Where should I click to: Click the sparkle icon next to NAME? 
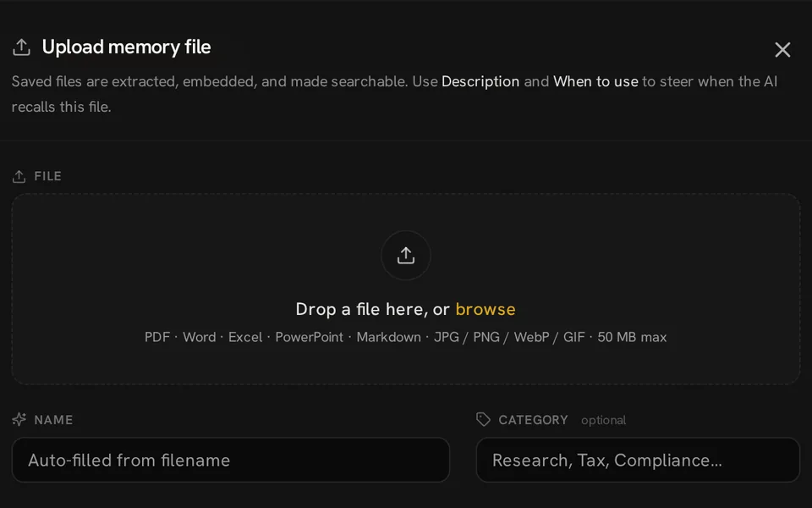pyautogui.click(x=19, y=419)
